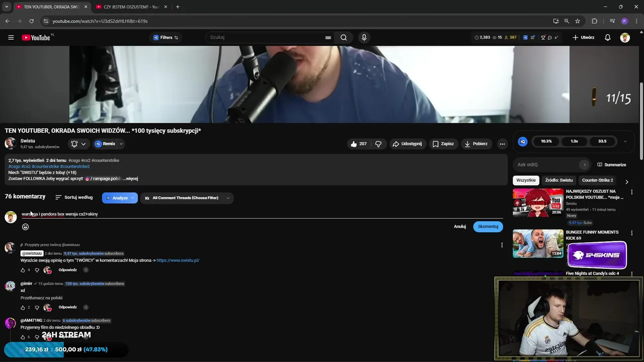The image size is (644, 362).
Task: Open a new browser tab
Action: (x=178, y=7)
